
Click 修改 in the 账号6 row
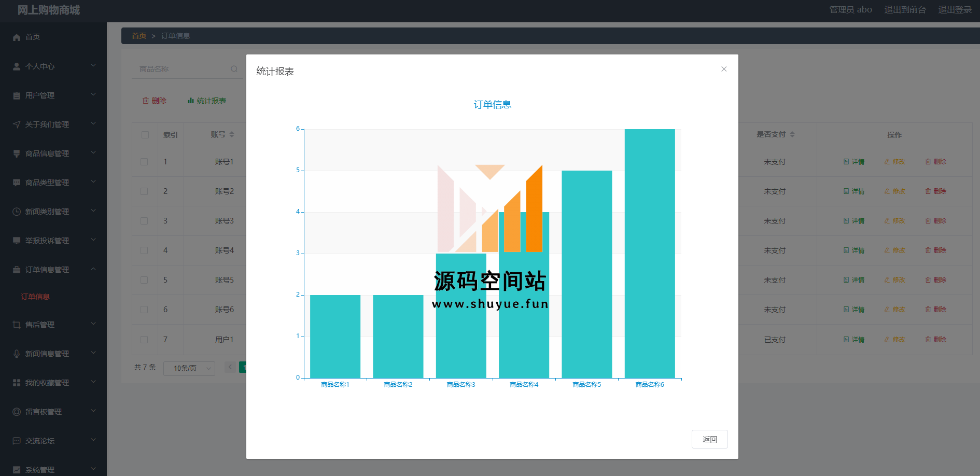pos(895,310)
